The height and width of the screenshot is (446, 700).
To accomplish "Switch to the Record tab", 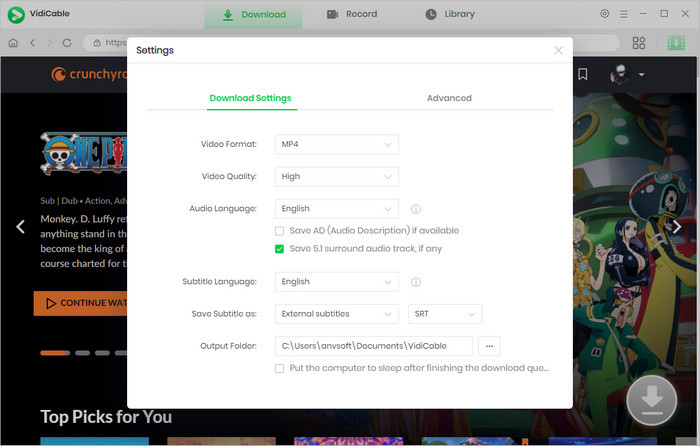I will 352,14.
